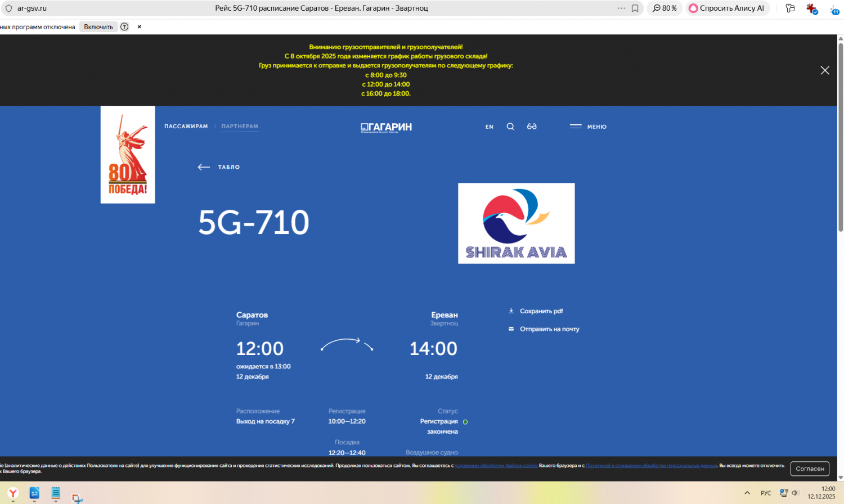Click the back arrow to Табло
The image size is (844, 504).
pos(204,167)
